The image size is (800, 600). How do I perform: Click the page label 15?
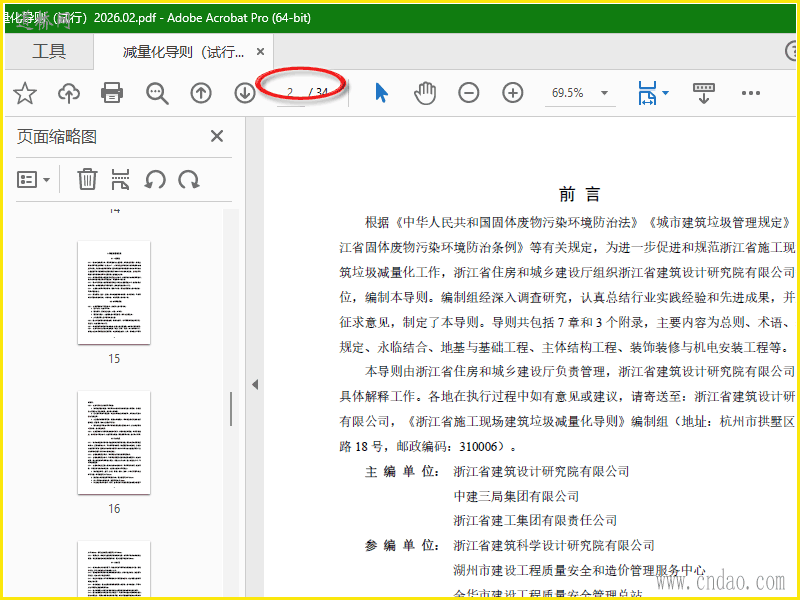[114, 359]
